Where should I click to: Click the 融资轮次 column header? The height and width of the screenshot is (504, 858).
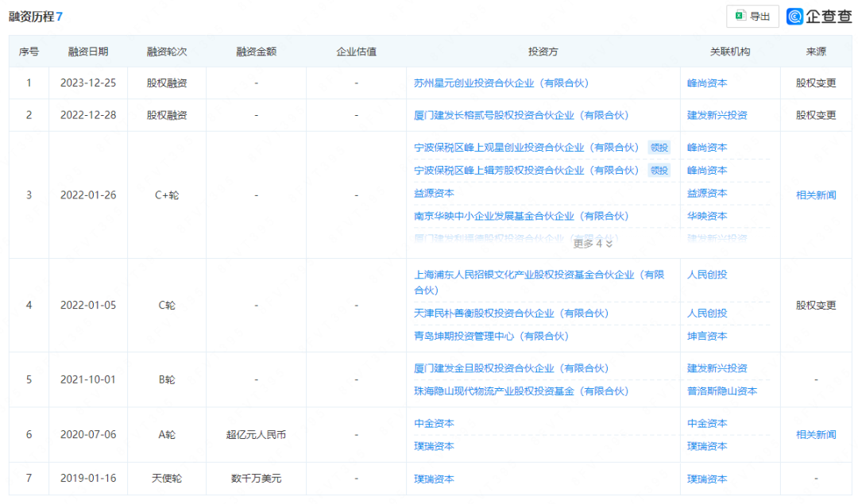click(x=167, y=52)
